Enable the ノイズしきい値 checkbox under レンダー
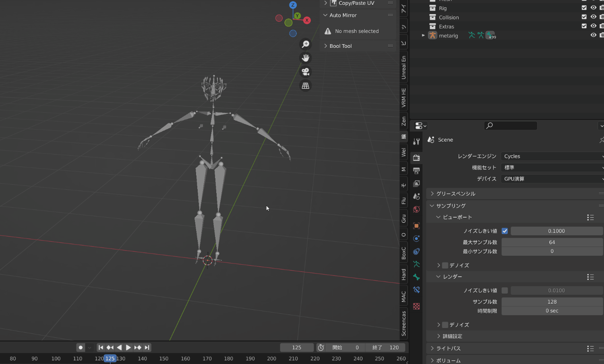 pyautogui.click(x=505, y=290)
